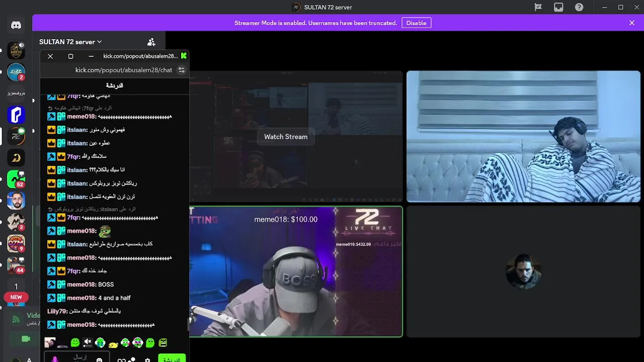Click green chat send button
The width and height of the screenshot is (644, 362).
pyautogui.click(x=172, y=358)
